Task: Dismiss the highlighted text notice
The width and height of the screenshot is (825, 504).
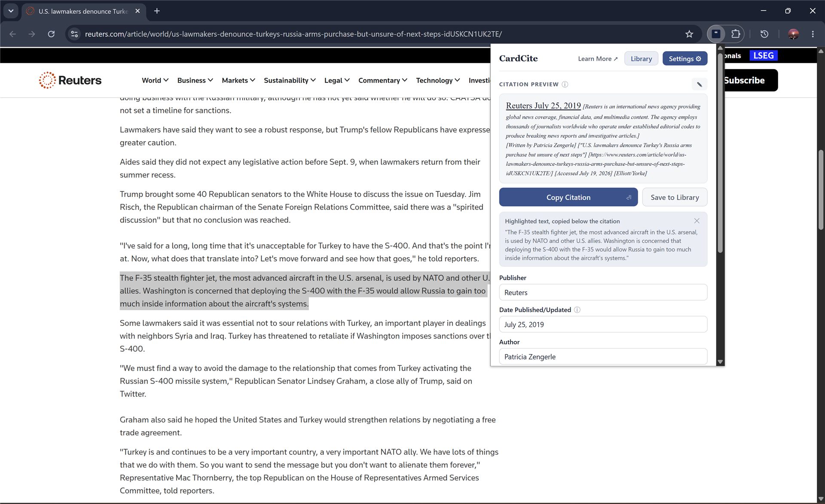Action: (697, 221)
